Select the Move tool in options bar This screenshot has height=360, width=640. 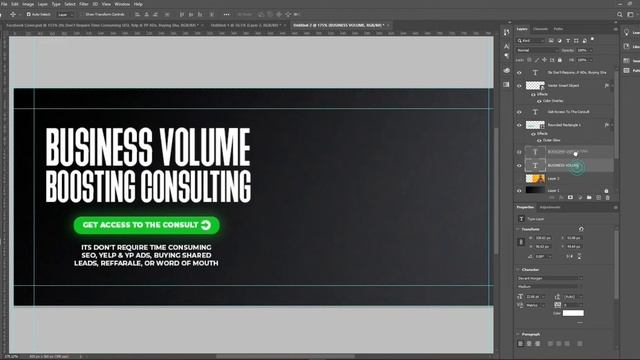(x=13, y=14)
